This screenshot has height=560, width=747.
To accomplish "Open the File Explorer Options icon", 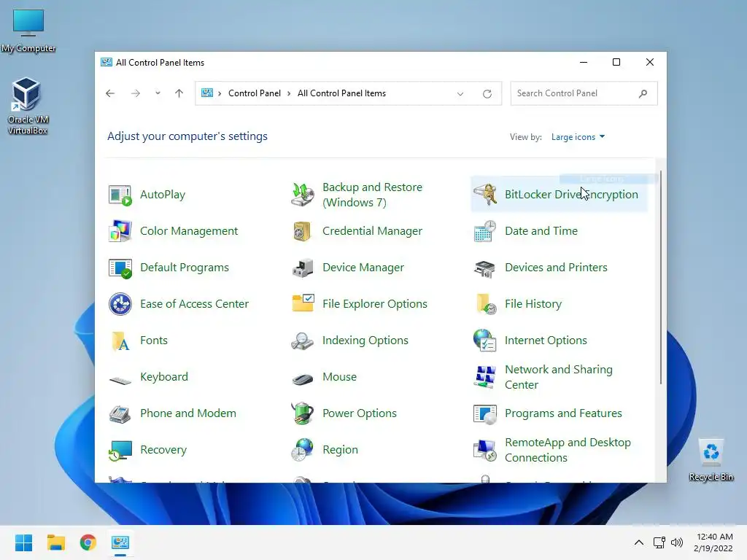I will [x=303, y=303].
